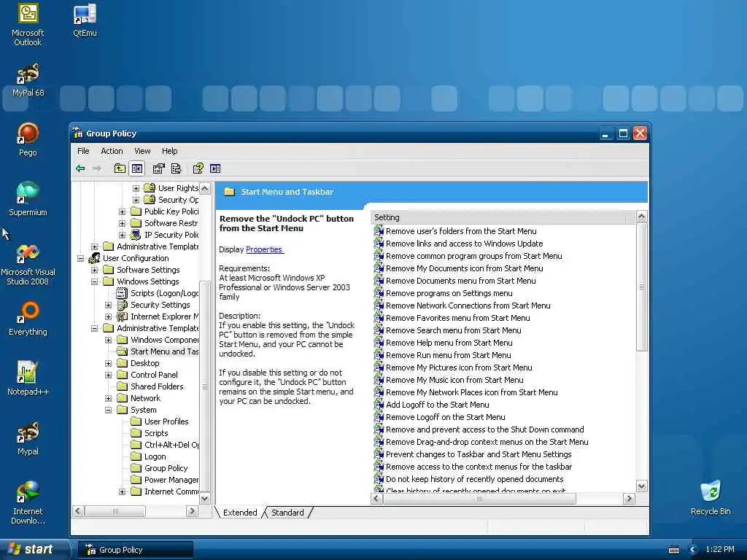
Task: Select the Group Policy folder in tree
Action: (x=166, y=469)
